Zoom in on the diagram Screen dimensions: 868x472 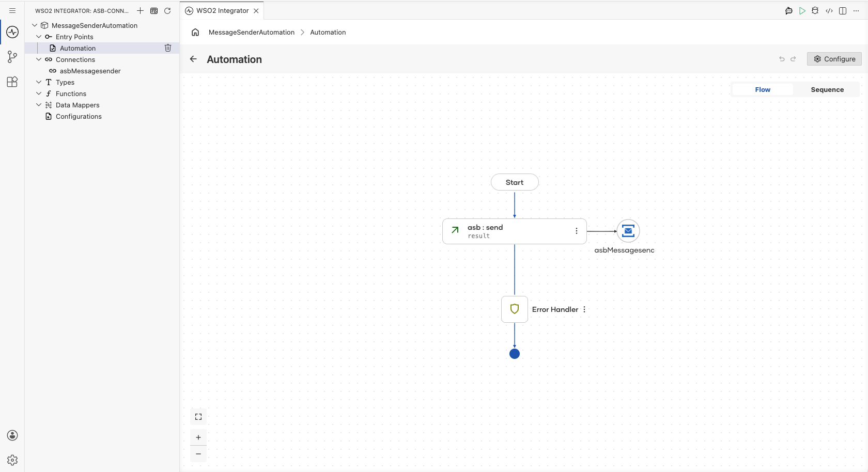[x=198, y=437]
